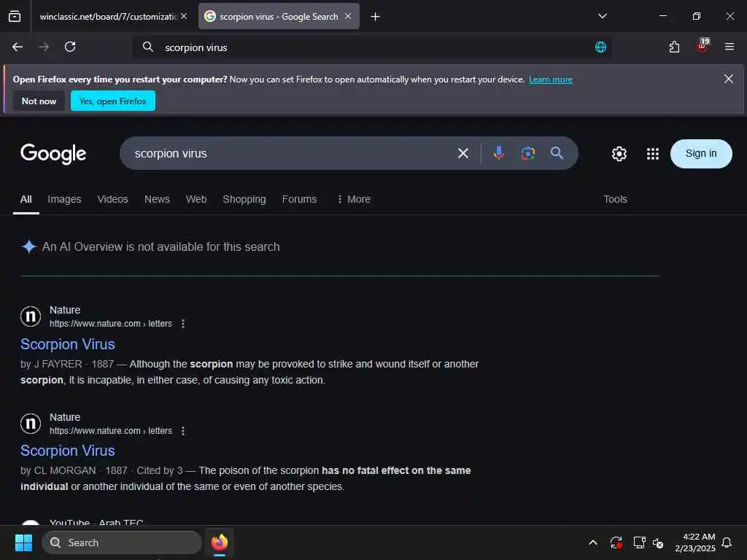The height and width of the screenshot is (560, 747).
Task: Expand the list all tabs chevron
Action: coord(602,16)
